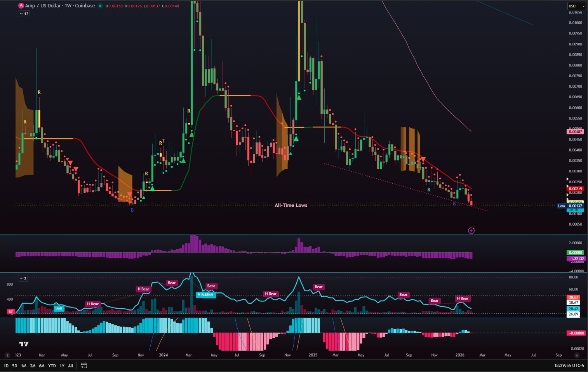Viewport: 588px width, 372px height.
Task: Show All time range
Action: pyautogui.click(x=71, y=366)
